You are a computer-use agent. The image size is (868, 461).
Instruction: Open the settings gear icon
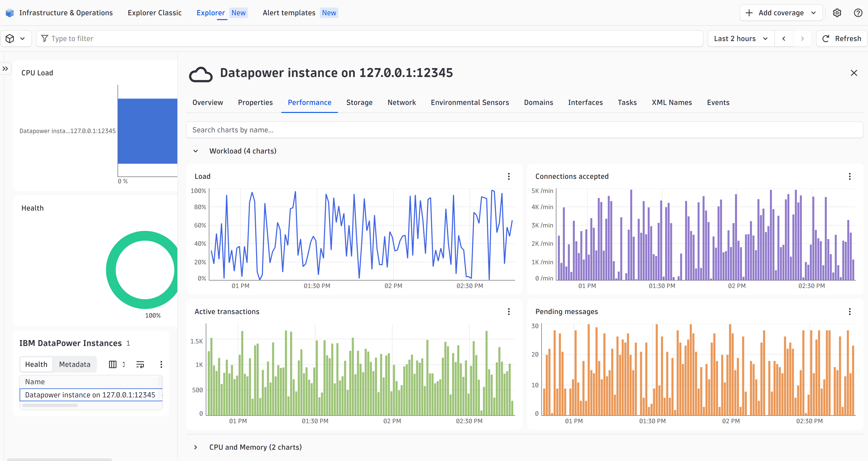pos(837,13)
